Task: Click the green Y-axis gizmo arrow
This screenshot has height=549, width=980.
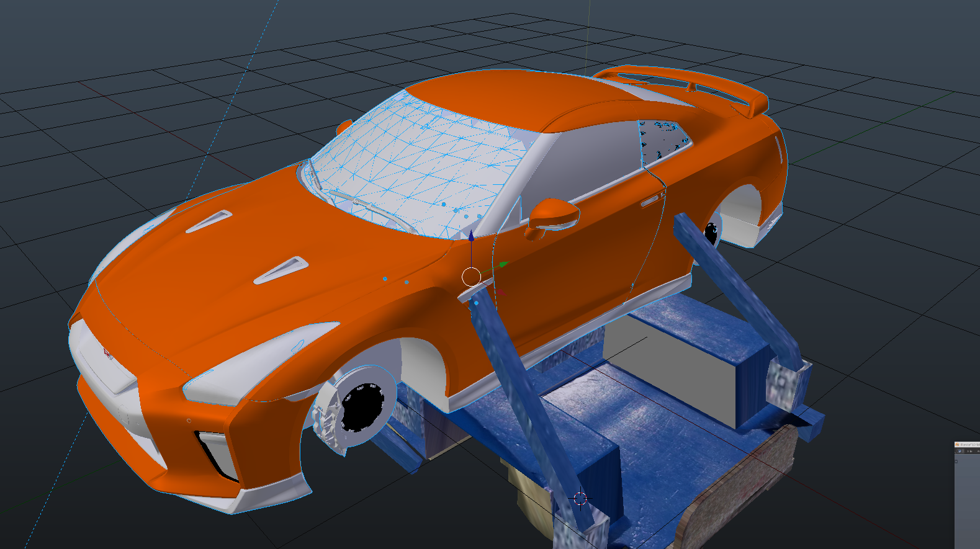Action: point(503,264)
